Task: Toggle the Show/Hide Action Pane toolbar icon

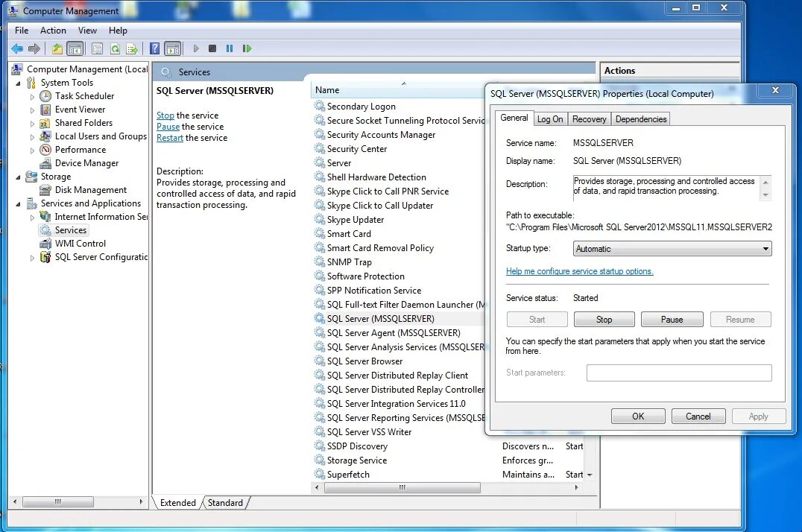Action: 173,48
